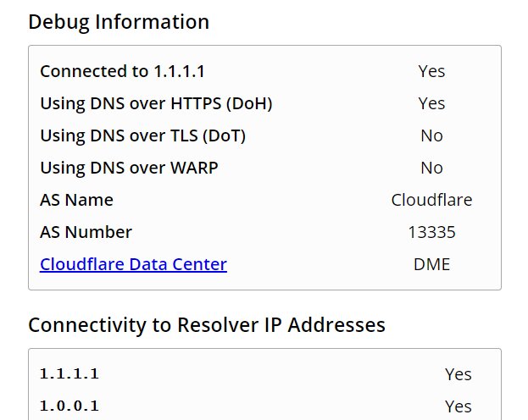Click the Using DNS over TLS (DoT) label
528x420 pixels.
click(x=143, y=136)
